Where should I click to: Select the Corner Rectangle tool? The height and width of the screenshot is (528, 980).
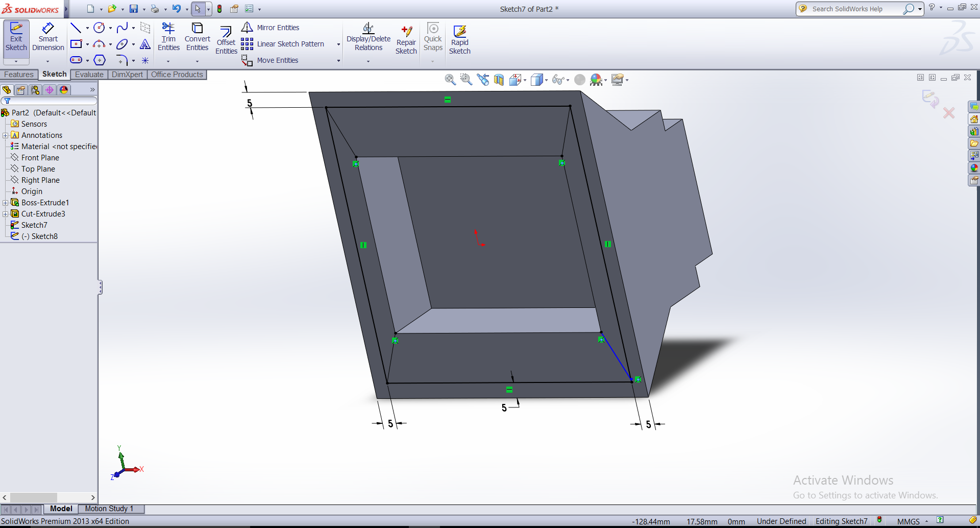pos(76,44)
